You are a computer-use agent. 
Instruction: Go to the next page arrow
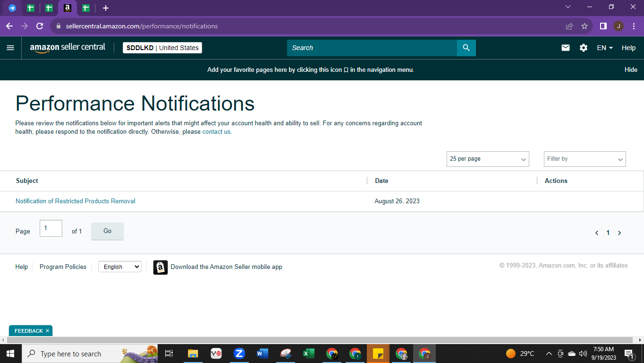[619, 233]
